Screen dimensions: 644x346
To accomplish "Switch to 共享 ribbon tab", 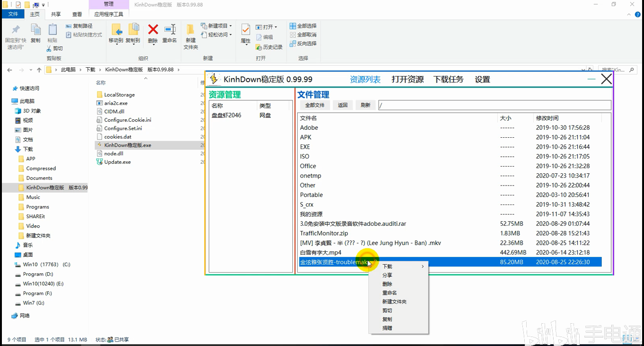I will 56,14.
